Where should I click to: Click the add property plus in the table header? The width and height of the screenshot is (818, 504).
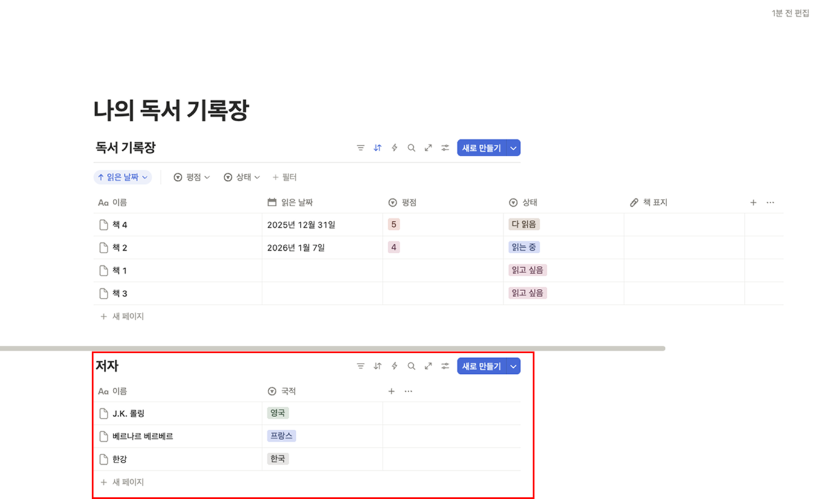click(x=753, y=203)
